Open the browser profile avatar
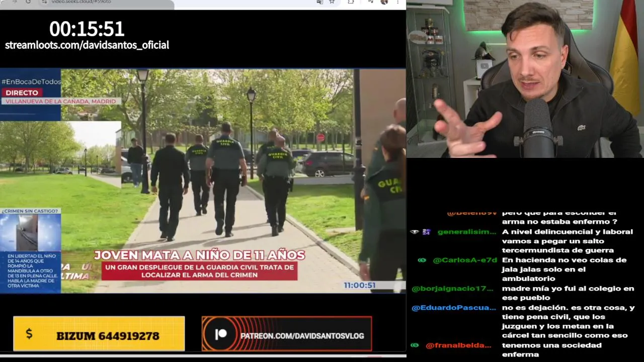Screen dimensions: 644x362 coord(384,2)
